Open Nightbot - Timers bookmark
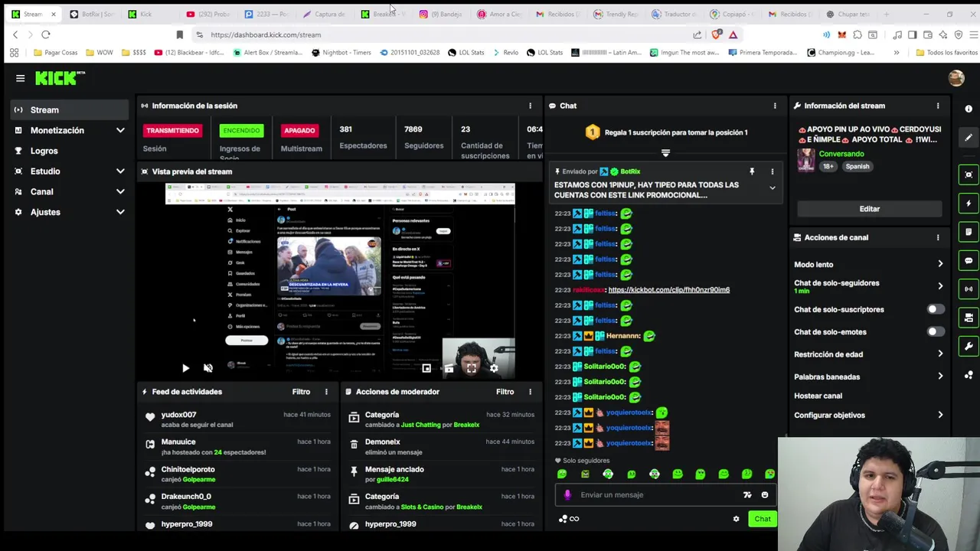This screenshot has width=980, height=551. click(341, 53)
